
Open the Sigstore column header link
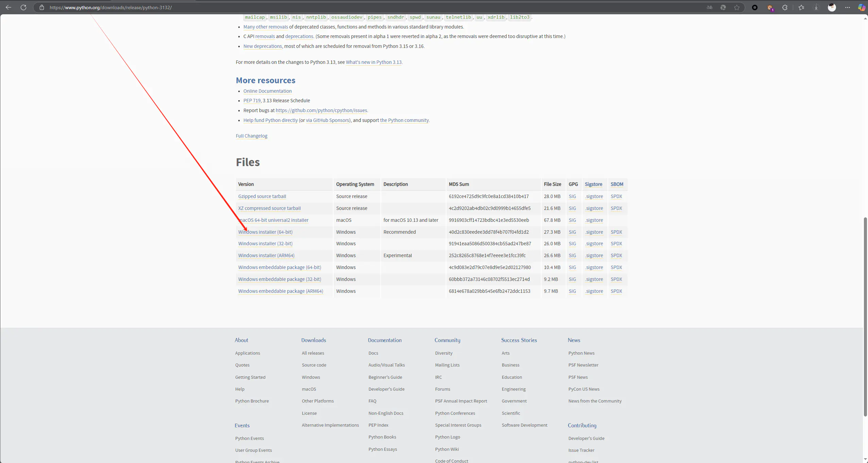593,184
